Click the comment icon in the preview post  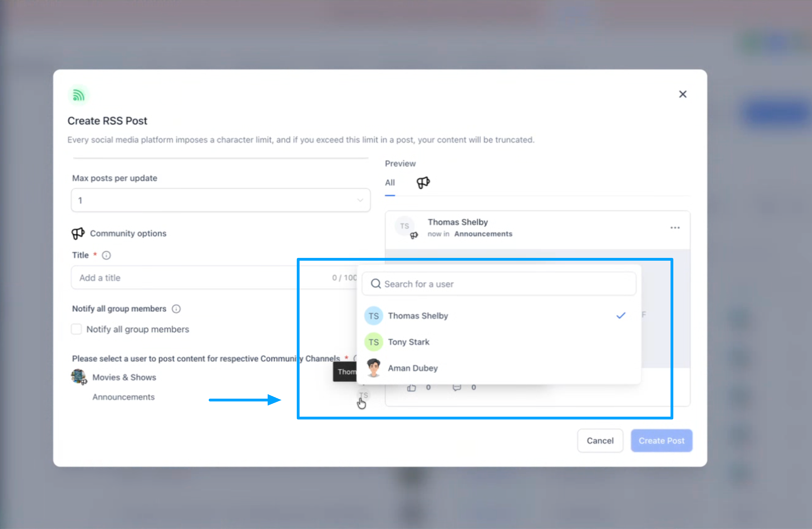pyautogui.click(x=457, y=388)
